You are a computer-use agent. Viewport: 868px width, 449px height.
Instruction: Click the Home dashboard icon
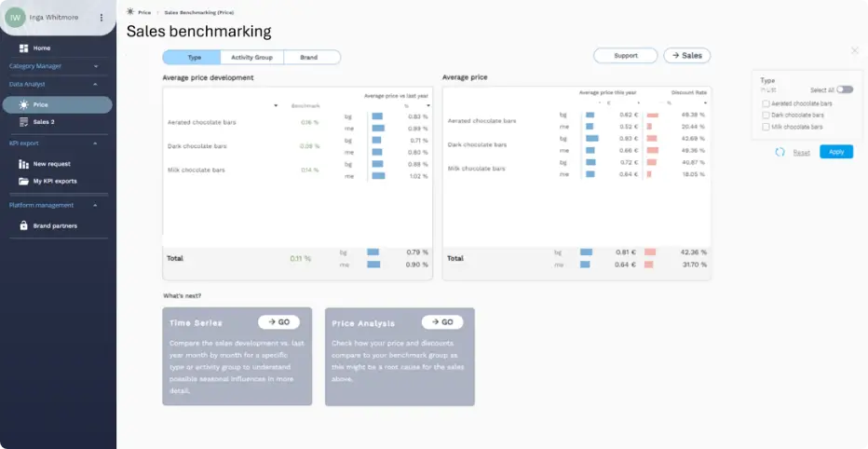[23, 48]
